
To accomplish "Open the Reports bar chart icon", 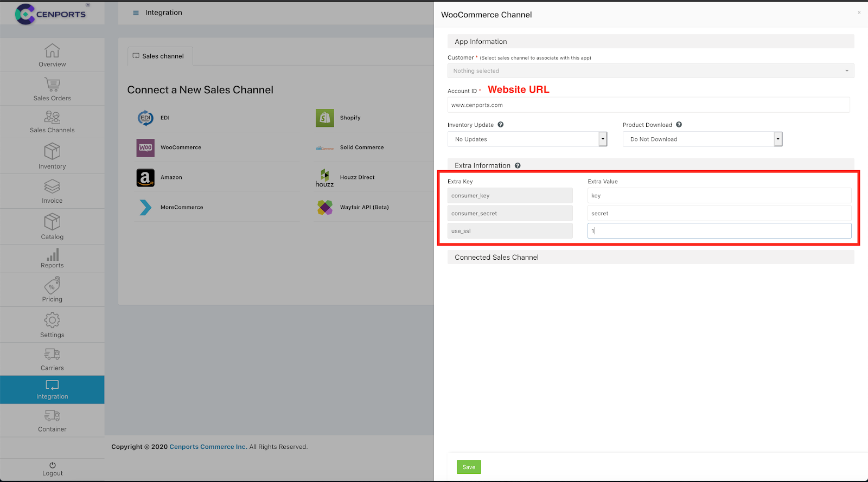I will (53, 255).
